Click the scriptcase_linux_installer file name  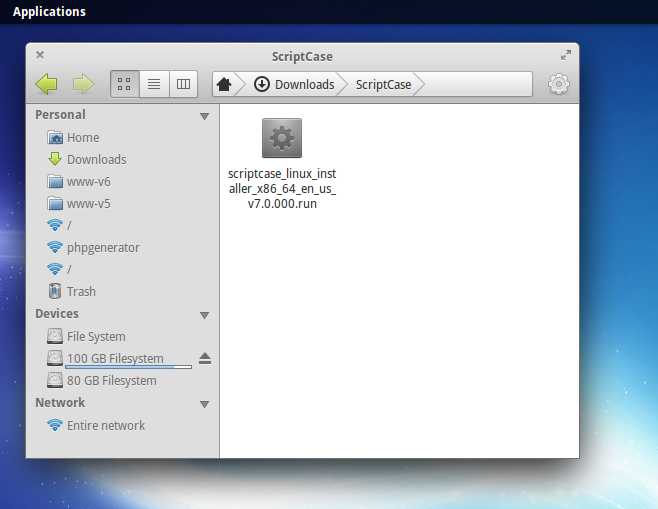[x=282, y=189]
